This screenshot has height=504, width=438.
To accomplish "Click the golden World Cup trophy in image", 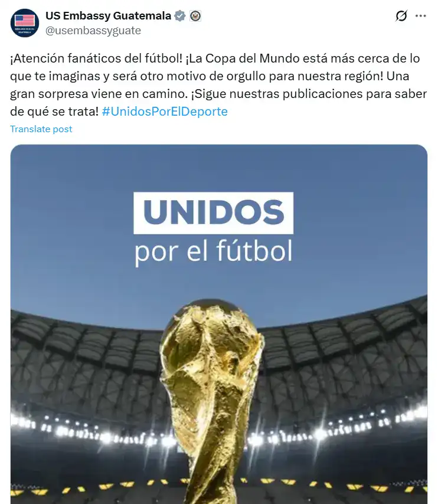I will coord(211,395).
